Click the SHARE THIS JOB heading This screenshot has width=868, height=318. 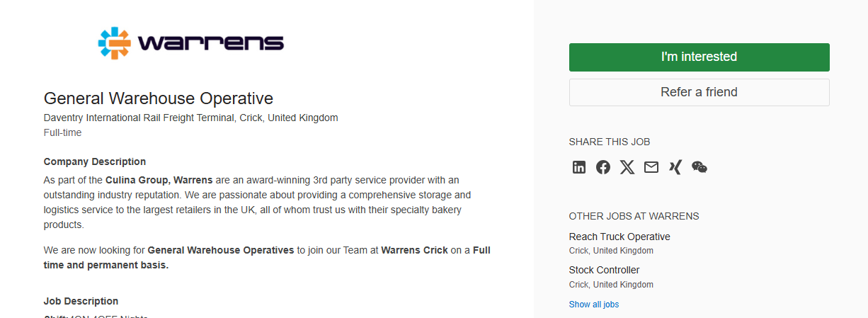[610, 142]
